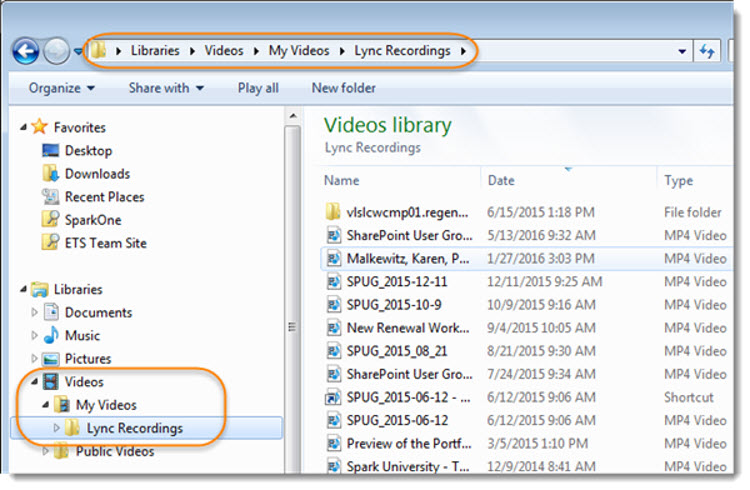
Task: Collapse the Favorites group
Action: pyautogui.click(x=23, y=127)
